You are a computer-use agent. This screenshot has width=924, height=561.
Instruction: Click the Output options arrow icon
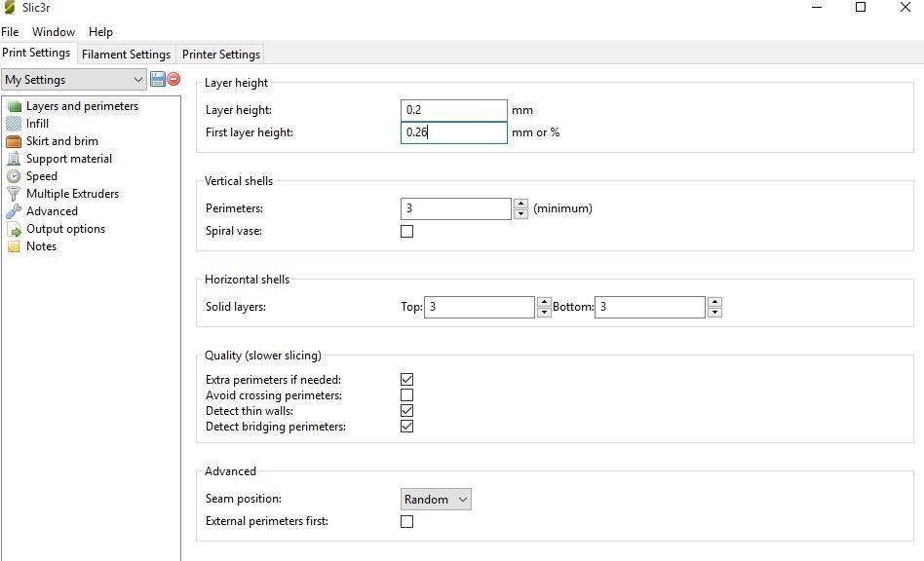coord(14,229)
